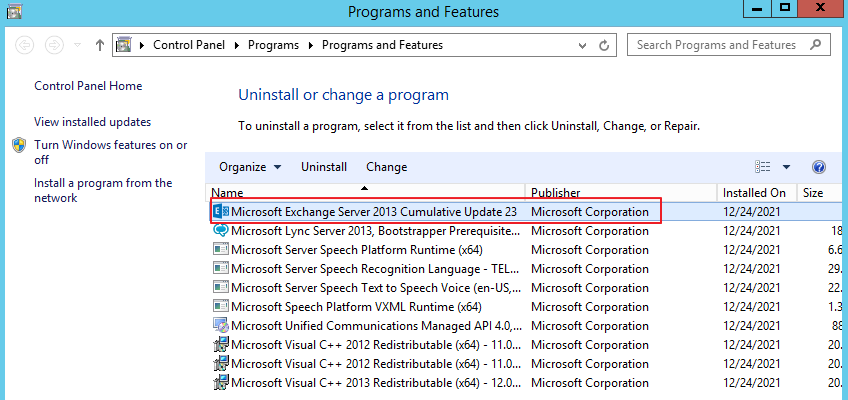
Task: Select Control Panel breadcrumb
Action: pyautogui.click(x=189, y=45)
